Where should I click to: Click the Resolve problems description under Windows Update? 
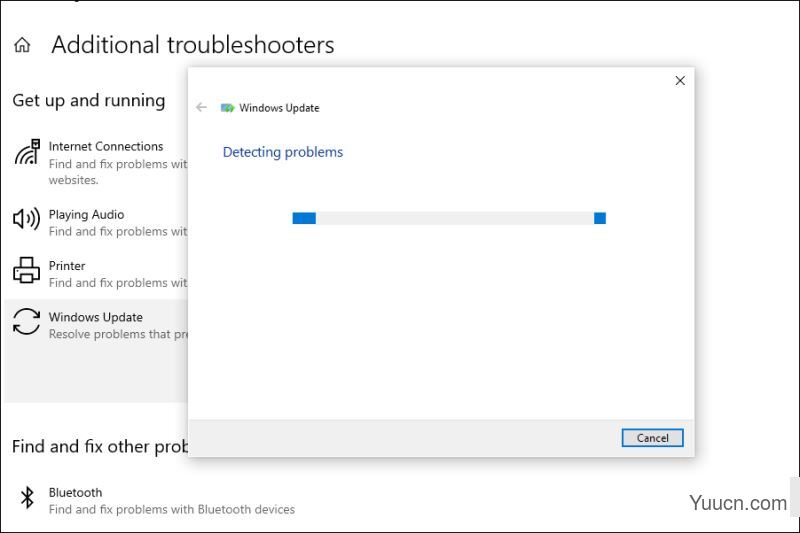click(118, 334)
